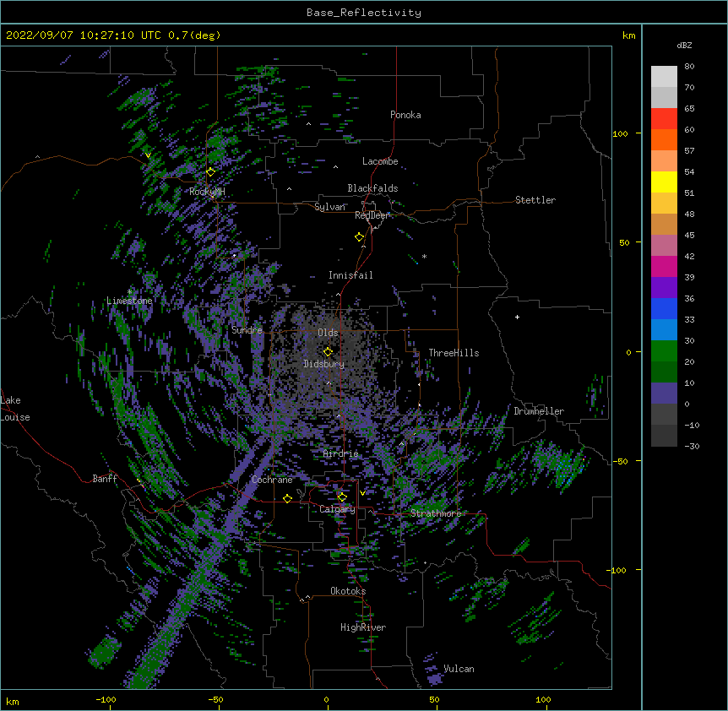This screenshot has height=711, width=728.
Task: Click the Cochrane label
Action: click(272, 480)
